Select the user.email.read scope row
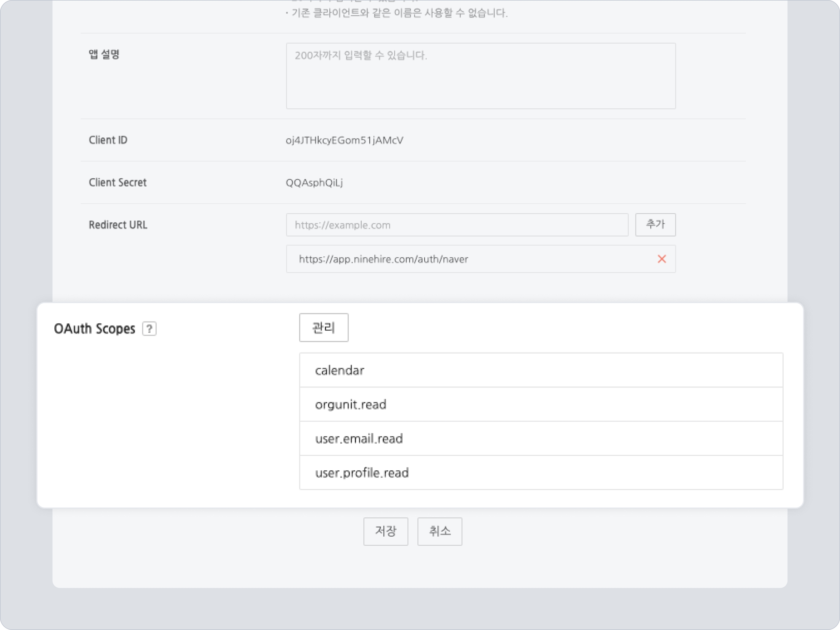Viewport: 840px width, 630px height. click(541, 439)
